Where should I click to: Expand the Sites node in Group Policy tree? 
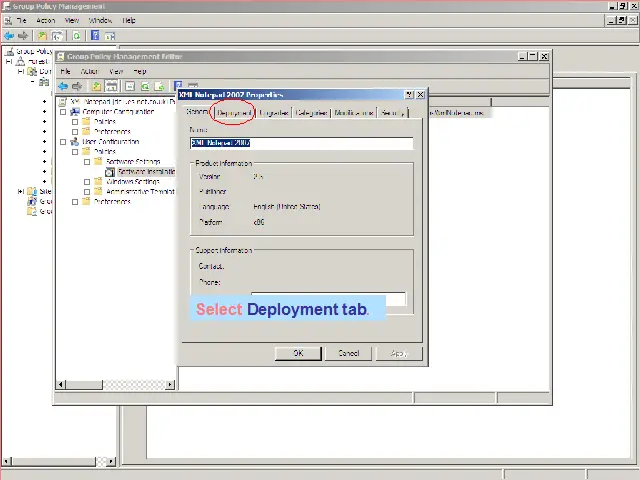coord(21,191)
